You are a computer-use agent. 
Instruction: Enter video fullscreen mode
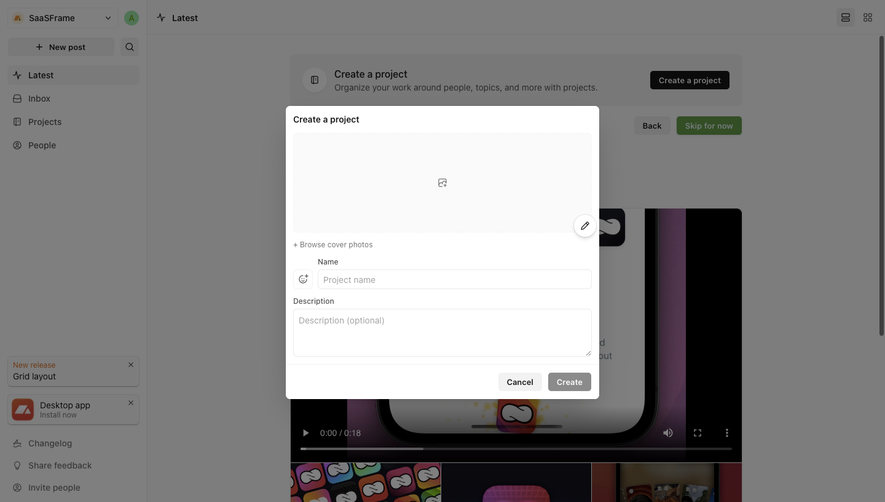click(698, 433)
